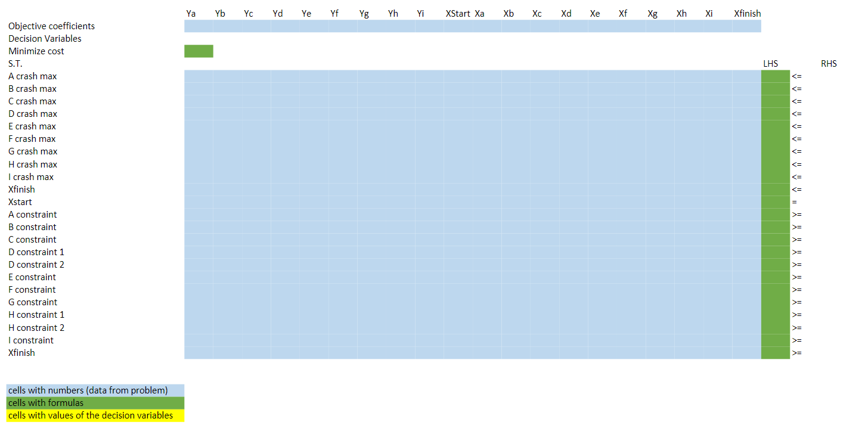Select the first blue objective coefficients cell

[x=199, y=26]
